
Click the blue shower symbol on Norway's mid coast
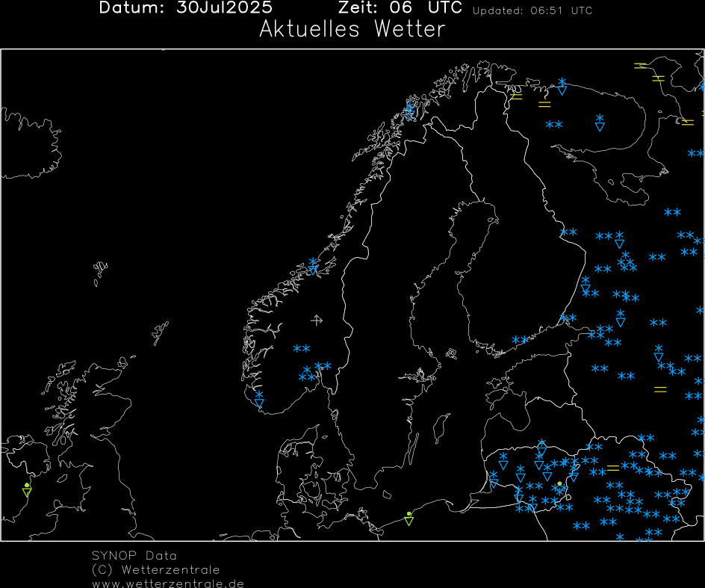(x=313, y=266)
